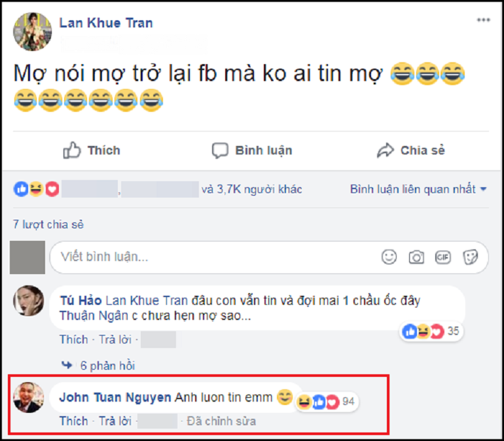Click the Chia sẻ share arrow icon
504x441 pixels.
click(x=385, y=151)
